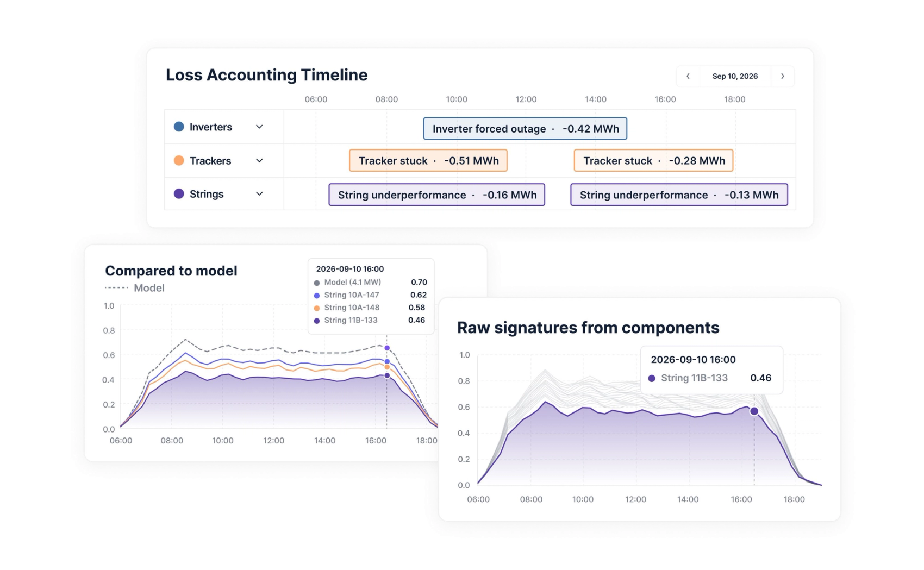The image size is (924, 570).
Task: Select Tracker stuck -0.51 MWh event
Action: tap(428, 161)
